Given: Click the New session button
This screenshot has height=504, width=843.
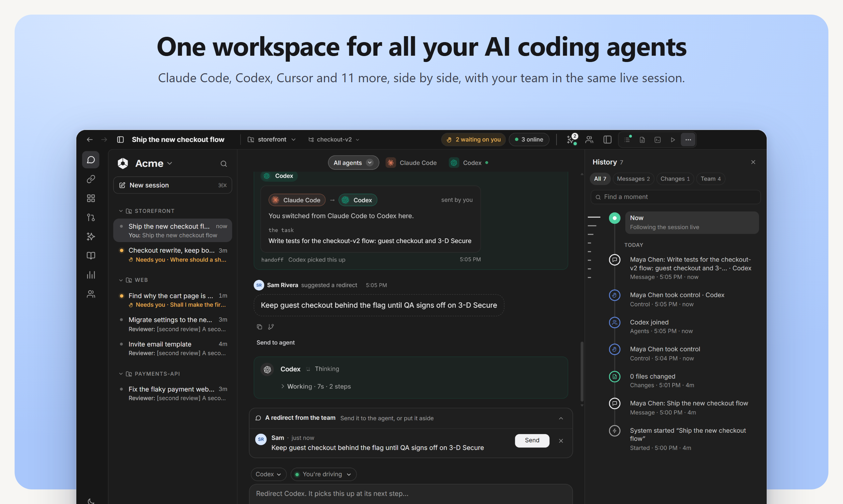Looking at the screenshot, I should click(173, 185).
